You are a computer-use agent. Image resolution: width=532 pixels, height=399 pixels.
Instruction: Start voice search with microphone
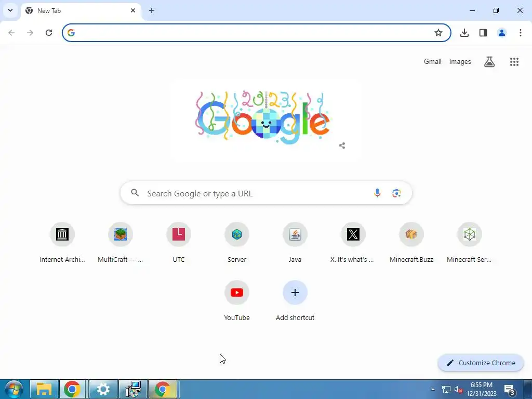pyautogui.click(x=377, y=193)
